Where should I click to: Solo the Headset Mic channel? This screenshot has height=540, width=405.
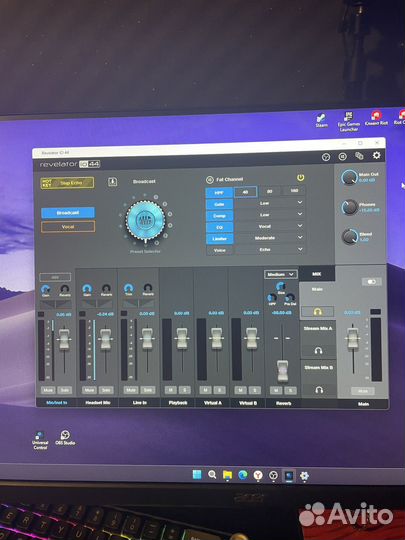click(106, 390)
